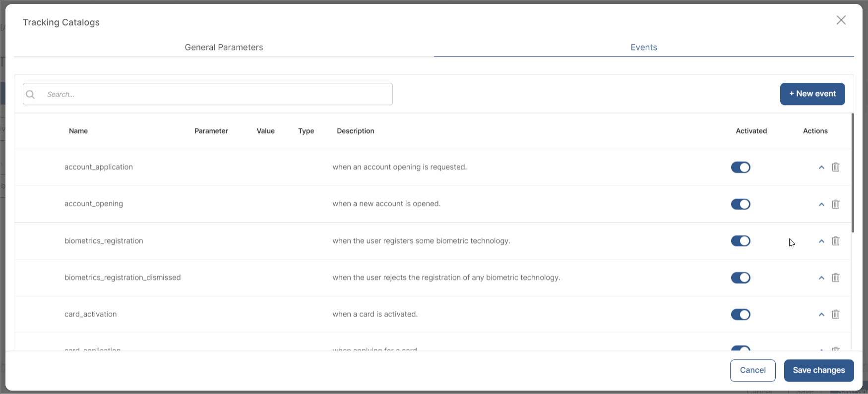868x394 pixels.
Task: Click 'when a new account is opened.' description
Action: 386,204
